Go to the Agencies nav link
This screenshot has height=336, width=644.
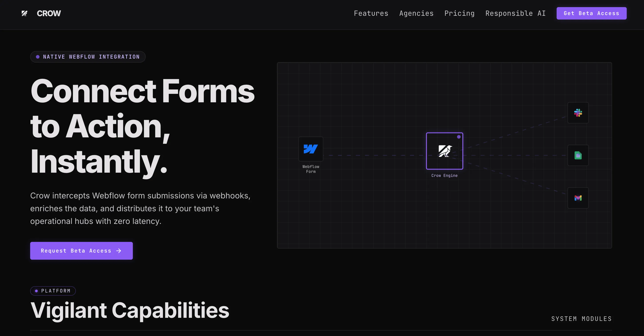click(x=416, y=13)
